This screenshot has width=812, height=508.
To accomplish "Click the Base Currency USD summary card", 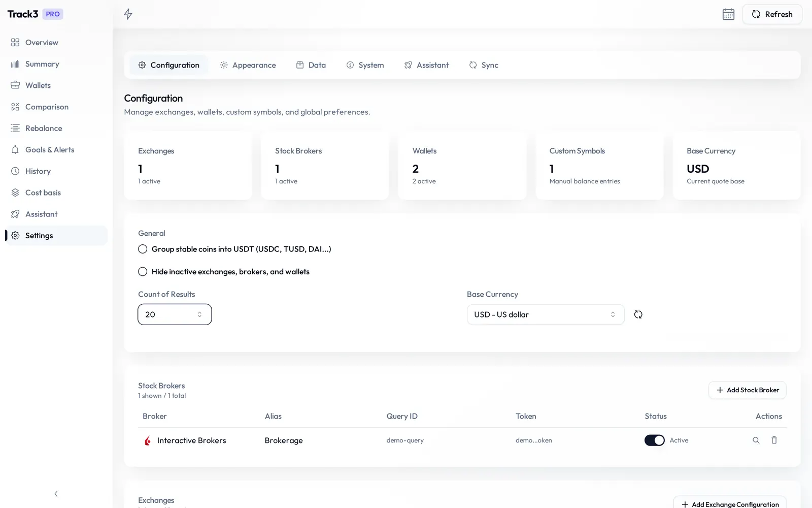I will (x=736, y=166).
